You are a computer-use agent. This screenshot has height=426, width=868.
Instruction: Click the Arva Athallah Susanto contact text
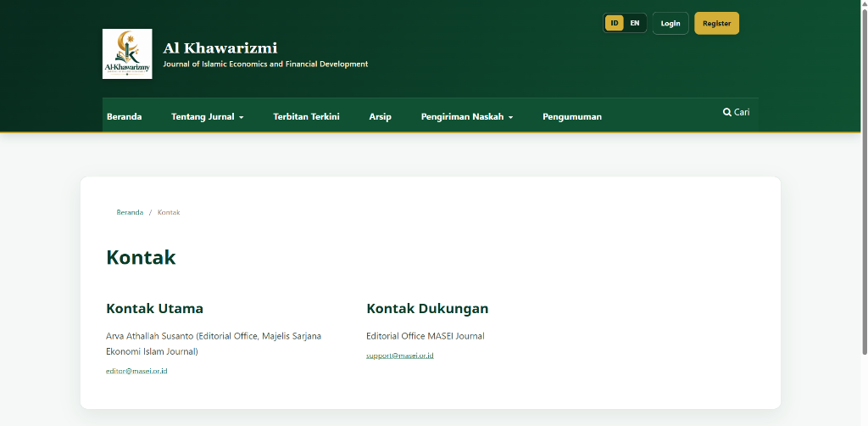click(214, 344)
